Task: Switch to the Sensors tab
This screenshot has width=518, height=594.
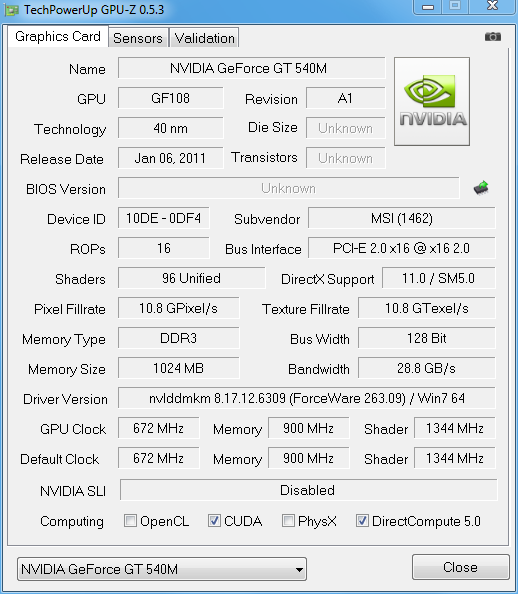Action: pyautogui.click(x=138, y=38)
